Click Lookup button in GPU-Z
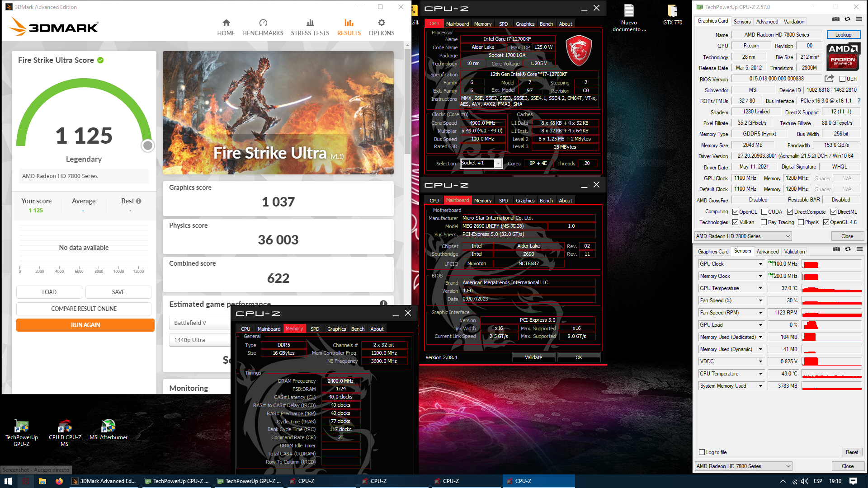This screenshot has height=488, width=868. pos(843,35)
